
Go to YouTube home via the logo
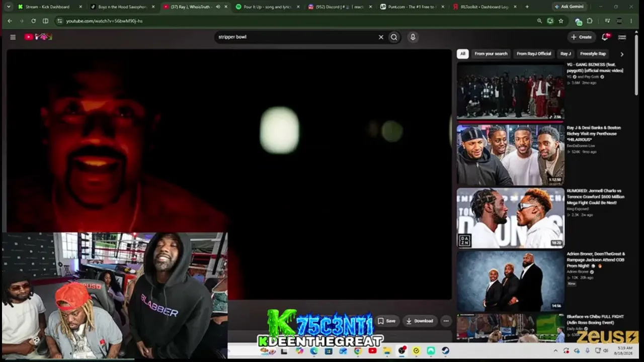click(38, 37)
